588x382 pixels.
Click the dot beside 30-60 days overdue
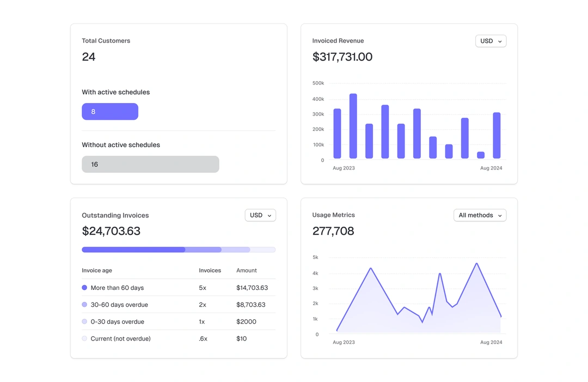pos(84,304)
